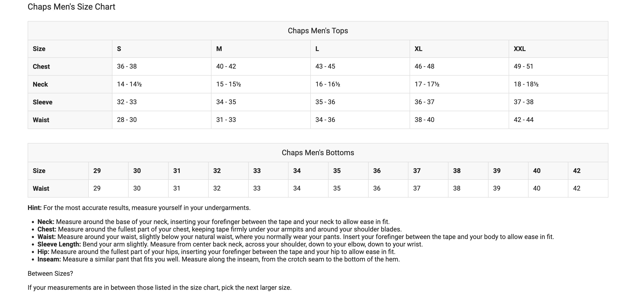Select the 31 - 33 waist measurement cell
The width and height of the screenshot is (644, 294).
click(x=226, y=120)
